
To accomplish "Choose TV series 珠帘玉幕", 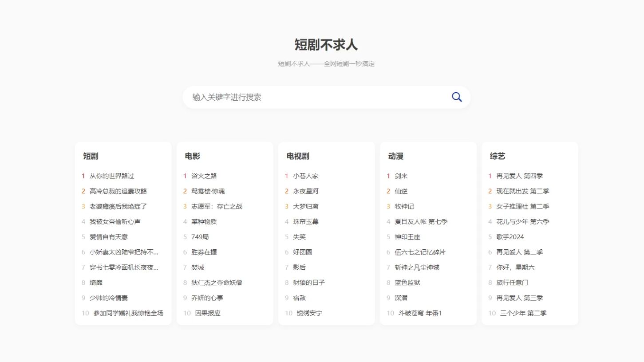I will click(306, 222).
